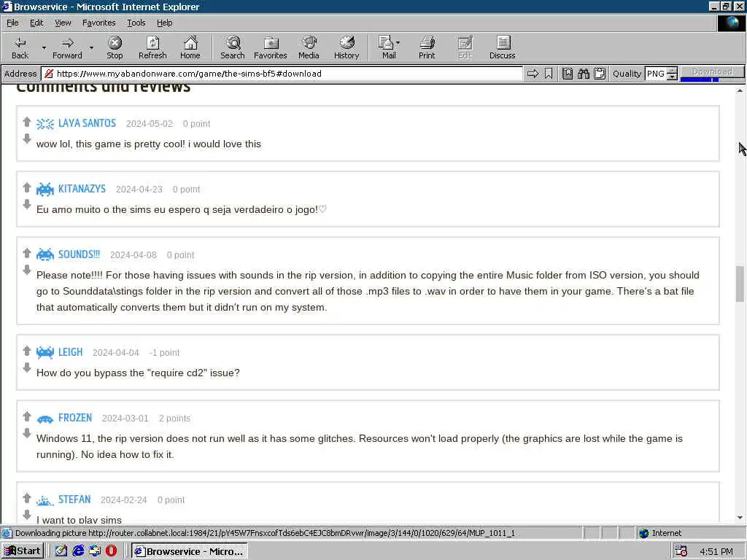The width and height of the screenshot is (747, 560).
Task: Click the 4:51 PM clock
Action: tap(716, 551)
